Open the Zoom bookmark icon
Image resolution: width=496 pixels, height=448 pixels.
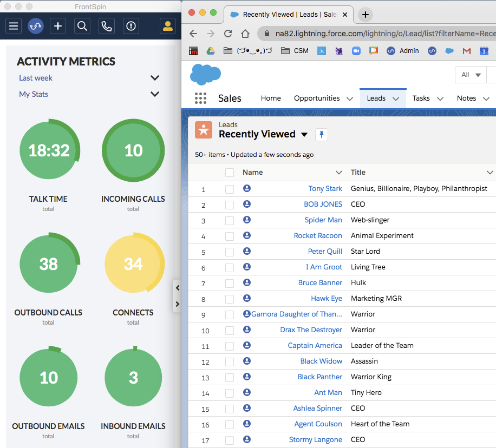point(356,50)
